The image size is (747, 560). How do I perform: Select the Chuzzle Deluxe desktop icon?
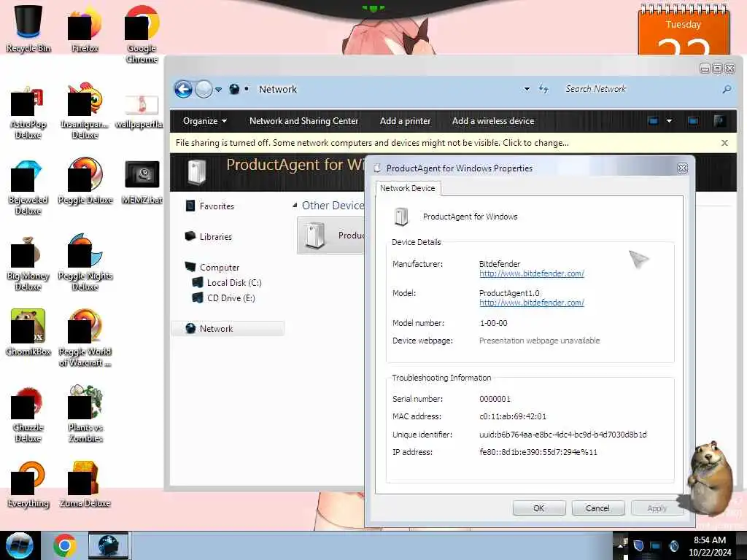pyautogui.click(x=28, y=415)
